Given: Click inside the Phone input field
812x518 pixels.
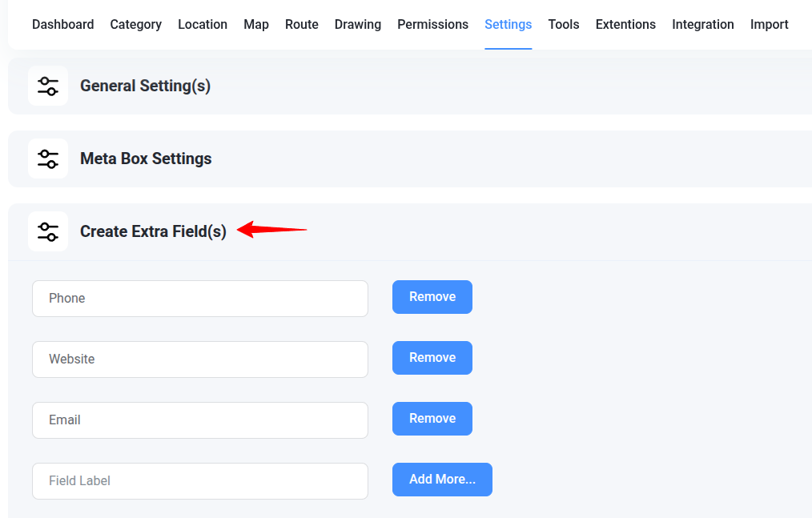Looking at the screenshot, I should (x=199, y=298).
